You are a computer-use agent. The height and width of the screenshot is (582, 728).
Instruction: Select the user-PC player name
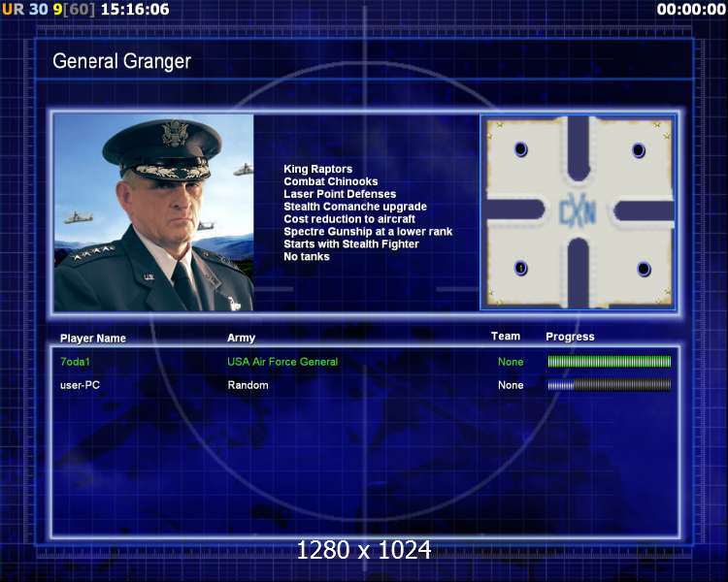tap(80, 385)
